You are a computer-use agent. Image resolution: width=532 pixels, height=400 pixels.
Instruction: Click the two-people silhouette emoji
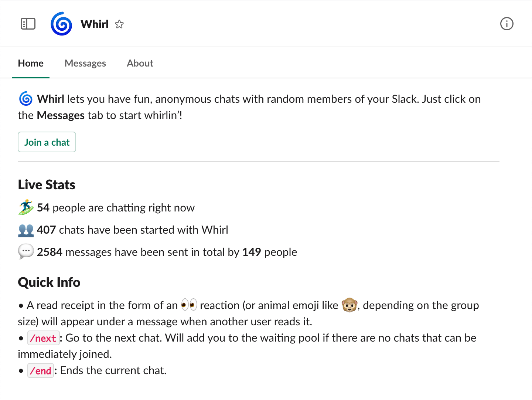click(x=26, y=230)
